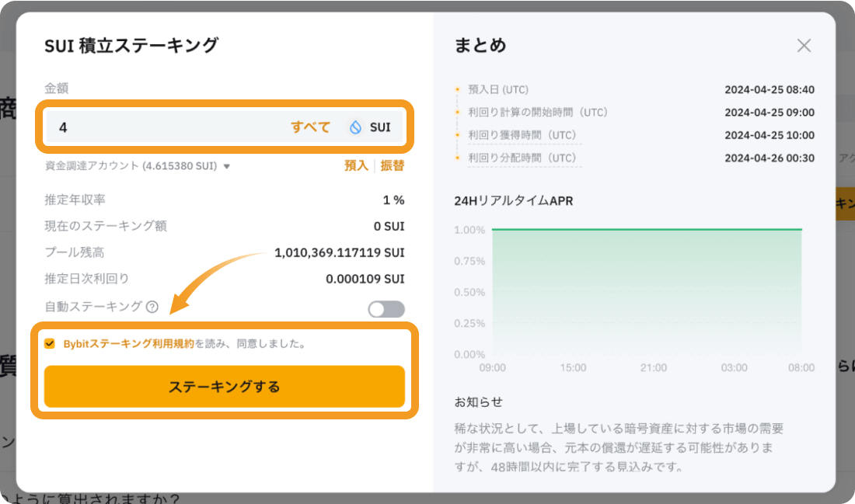Viewport: 855px width, 504px height.
Task: Click the 推定年収率 1 % value
Action: tap(393, 200)
